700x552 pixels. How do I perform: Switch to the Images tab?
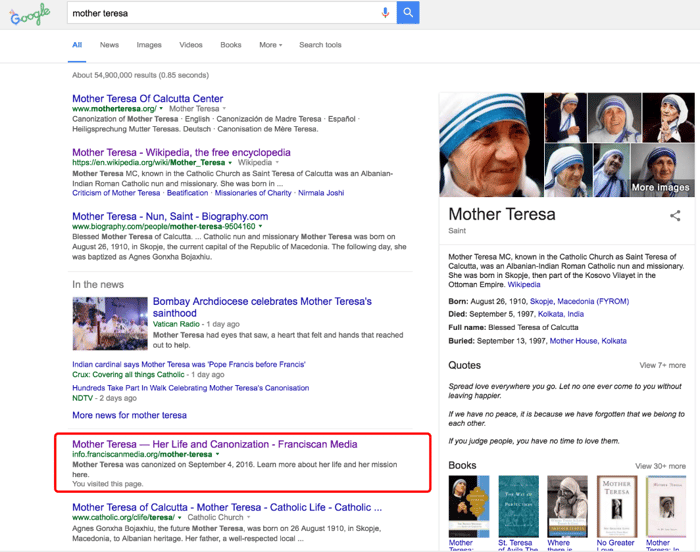[x=149, y=45]
